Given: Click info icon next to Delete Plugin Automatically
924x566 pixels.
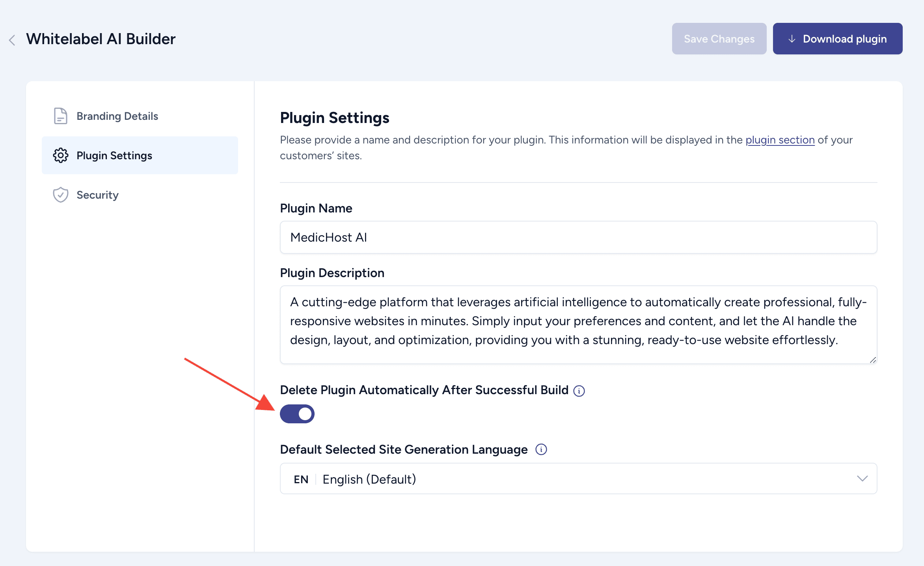Looking at the screenshot, I should pos(579,391).
